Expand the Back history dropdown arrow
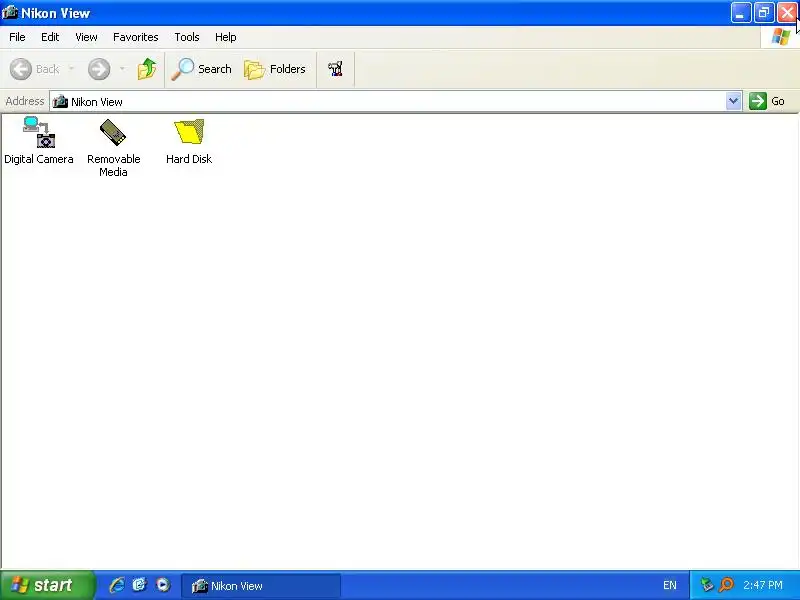This screenshot has width=800, height=600. [x=71, y=69]
